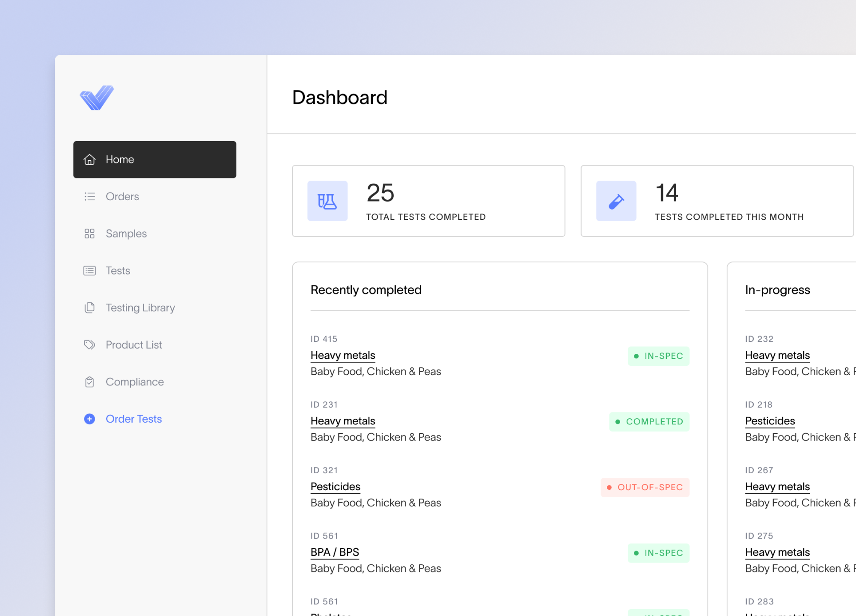
Task: Click the number 25 total tests value
Action: [380, 193]
